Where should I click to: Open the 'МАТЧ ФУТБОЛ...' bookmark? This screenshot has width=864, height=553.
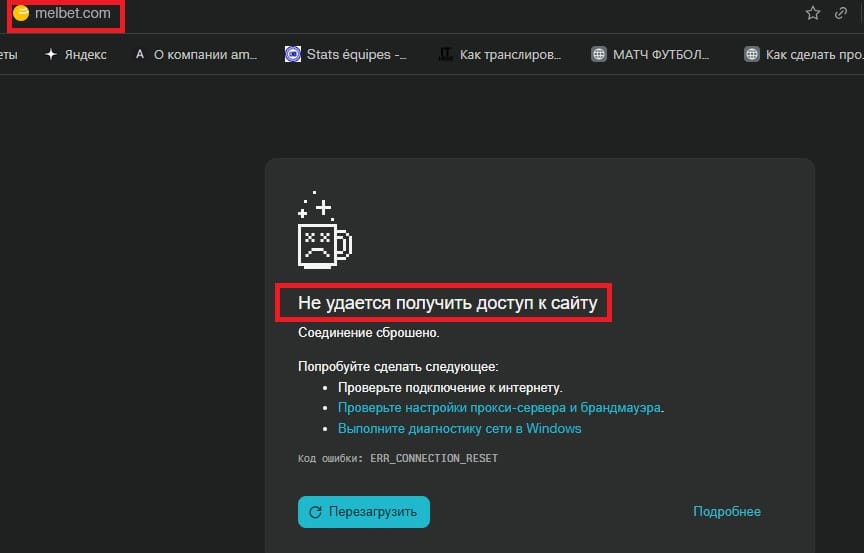point(650,55)
